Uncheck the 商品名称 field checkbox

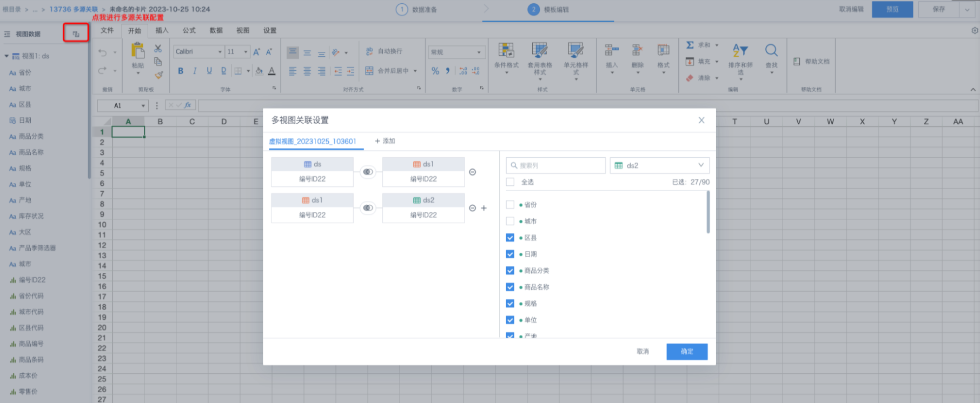(x=510, y=287)
